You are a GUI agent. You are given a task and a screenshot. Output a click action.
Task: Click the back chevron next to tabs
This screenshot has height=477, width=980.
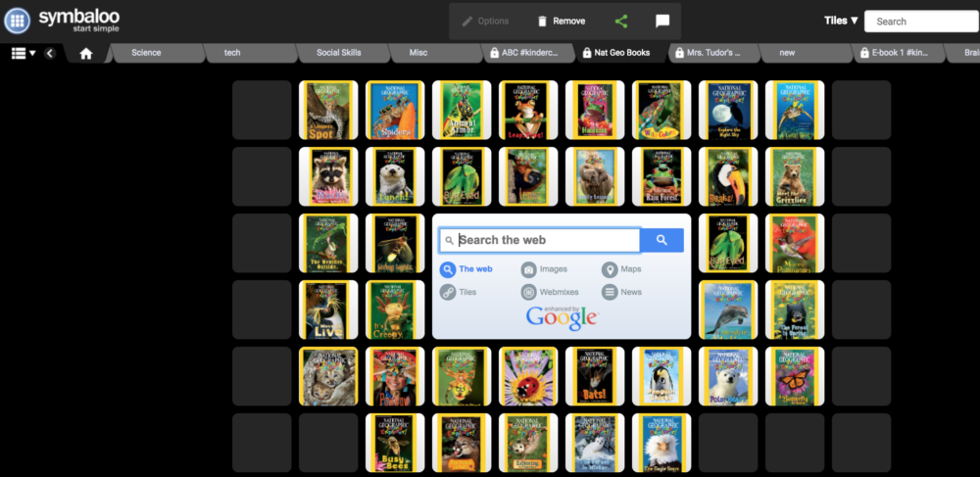(x=50, y=53)
